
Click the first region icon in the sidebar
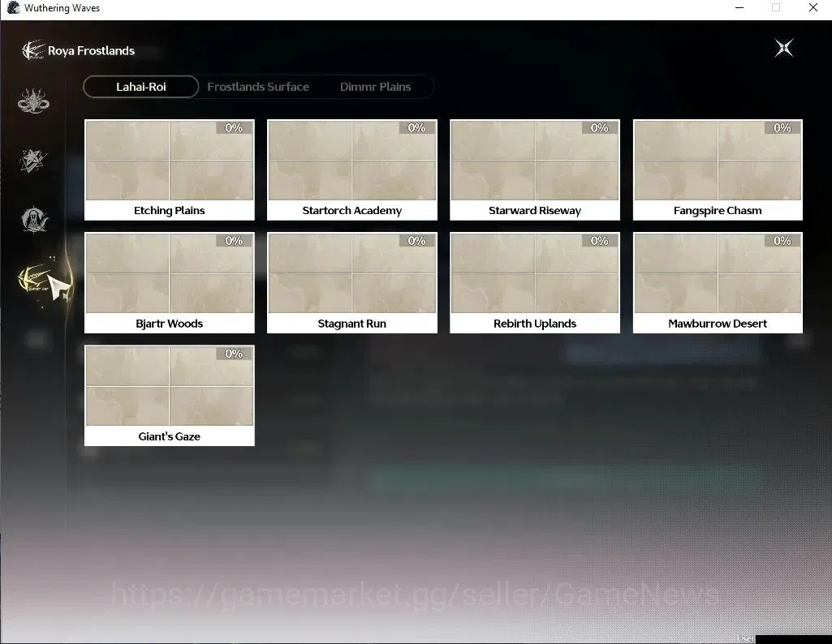(33, 101)
